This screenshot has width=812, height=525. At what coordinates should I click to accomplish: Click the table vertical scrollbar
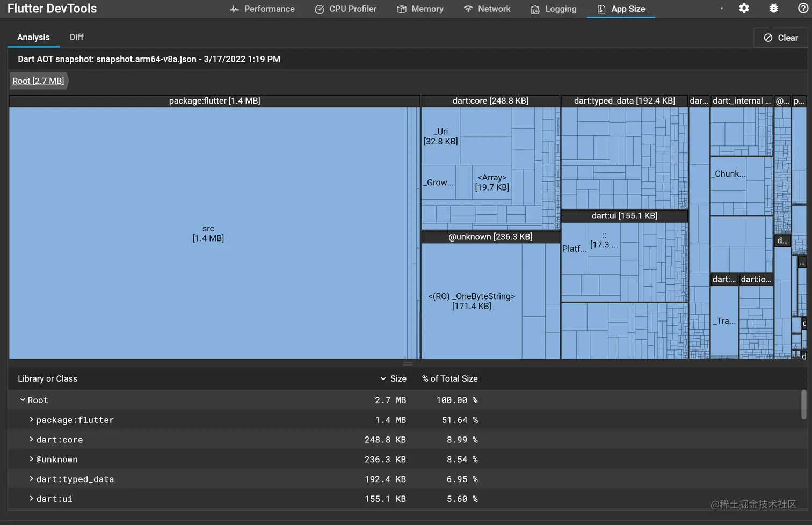[x=804, y=404]
